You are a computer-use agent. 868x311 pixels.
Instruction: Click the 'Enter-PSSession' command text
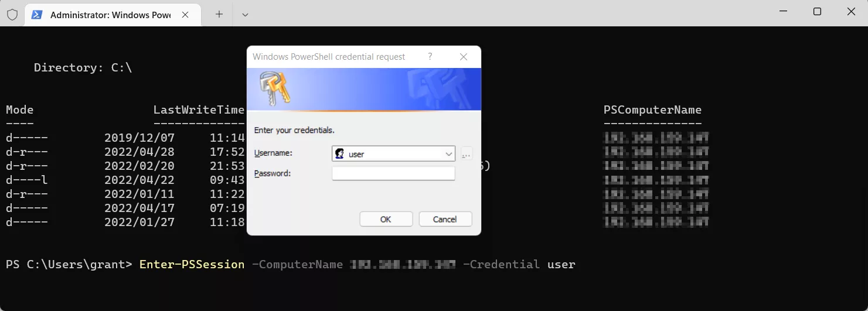[x=192, y=265]
